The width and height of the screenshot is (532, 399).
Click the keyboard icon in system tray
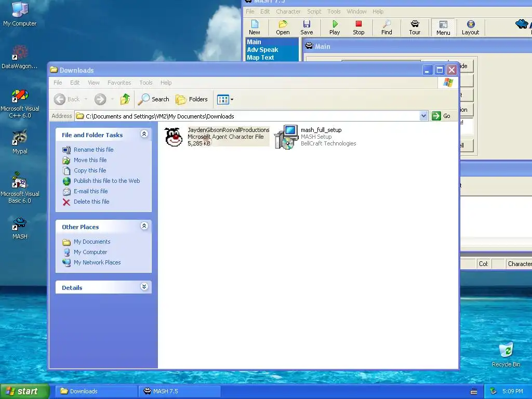[474, 392]
